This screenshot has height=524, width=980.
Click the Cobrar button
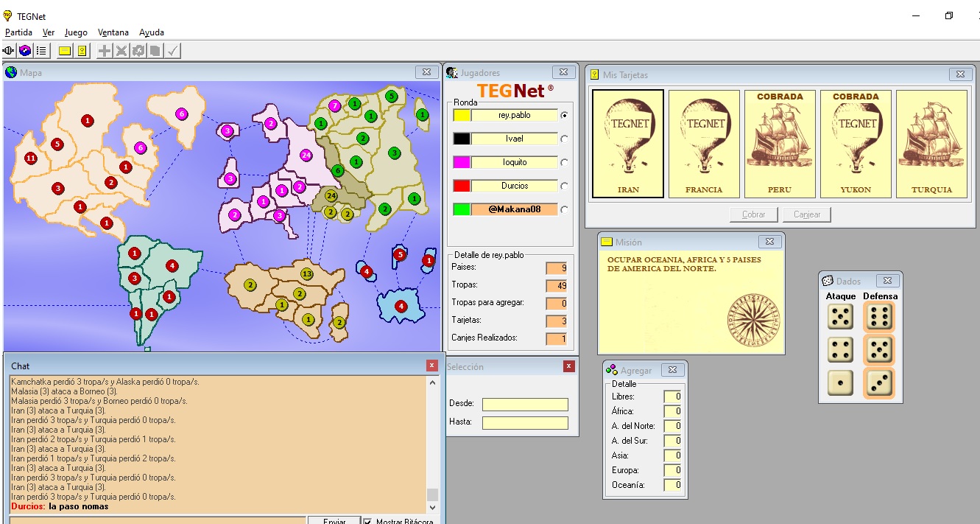753,214
